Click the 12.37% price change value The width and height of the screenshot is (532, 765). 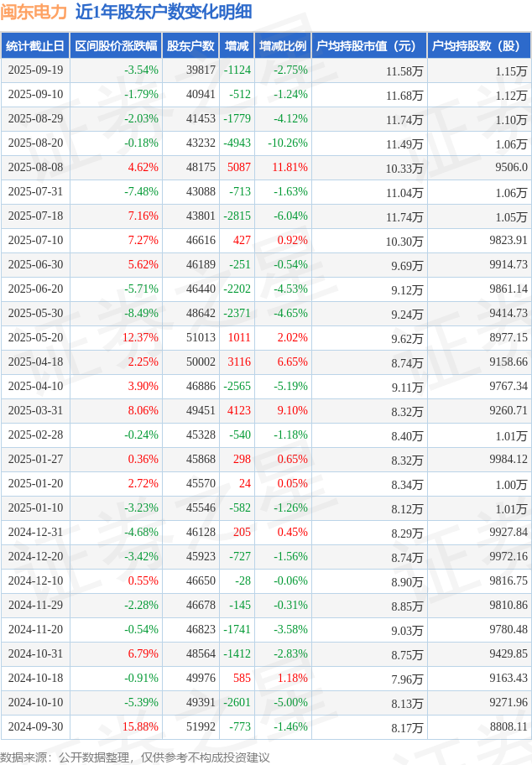(x=140, y=338)
